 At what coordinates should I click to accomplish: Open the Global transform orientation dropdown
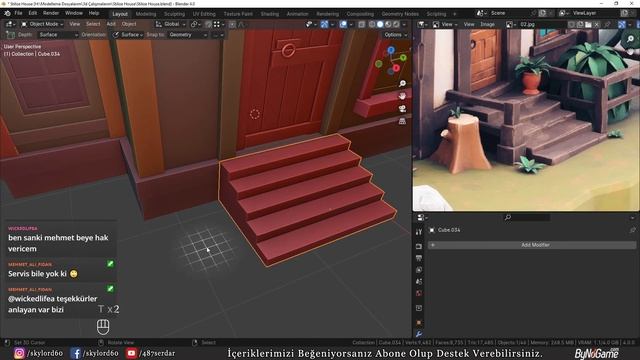(x=171, y=24)
